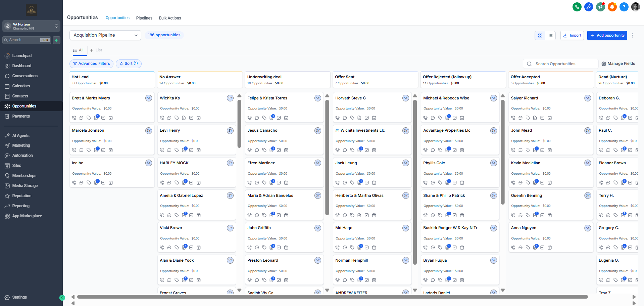This screenshot has width=644, height=306.
Task: Open the orange notifications bell
Action: pos(612,7)
